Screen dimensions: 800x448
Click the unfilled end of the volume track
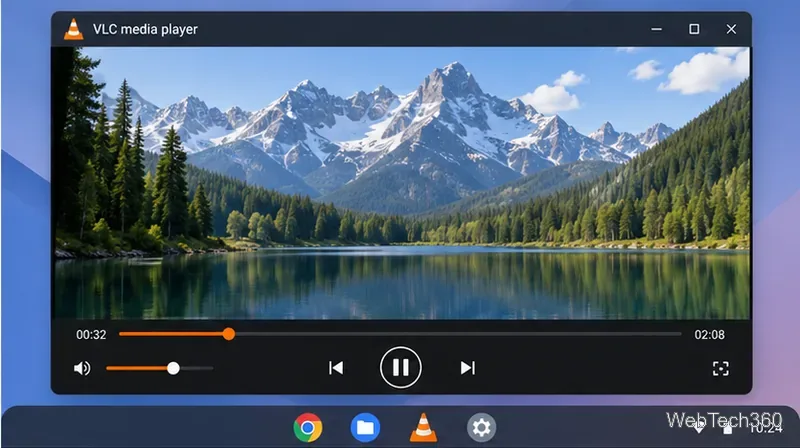pyautogui.click(x=196, y=368)
